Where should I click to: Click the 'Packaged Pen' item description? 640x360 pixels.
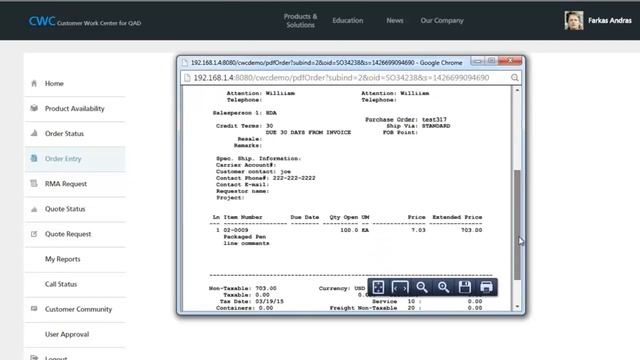point(244,237)
